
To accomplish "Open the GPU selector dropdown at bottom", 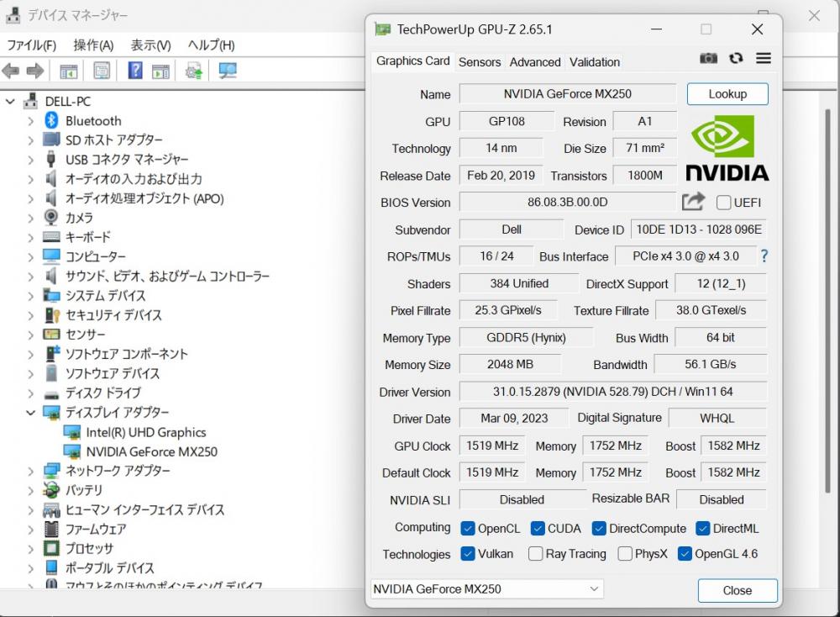I will click(x=487, y=588).
